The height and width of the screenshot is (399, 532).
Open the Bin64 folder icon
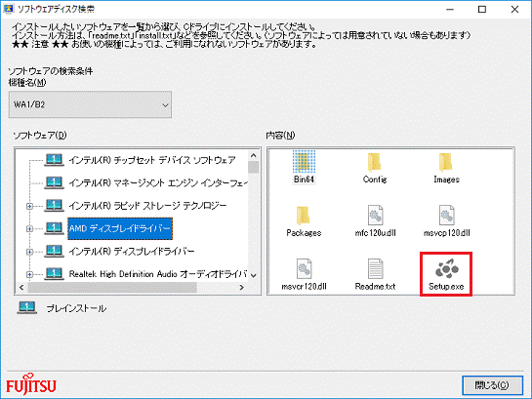304,162
